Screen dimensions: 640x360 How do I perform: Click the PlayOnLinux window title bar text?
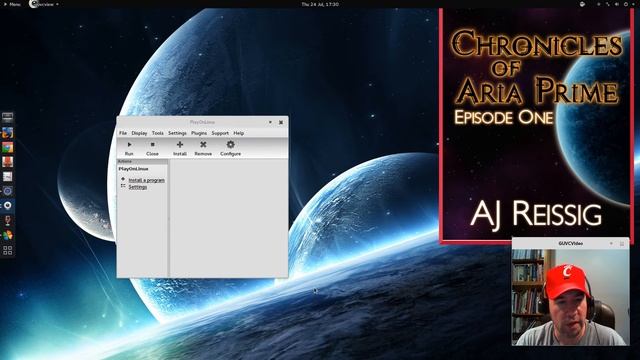[x=202, y=122]
